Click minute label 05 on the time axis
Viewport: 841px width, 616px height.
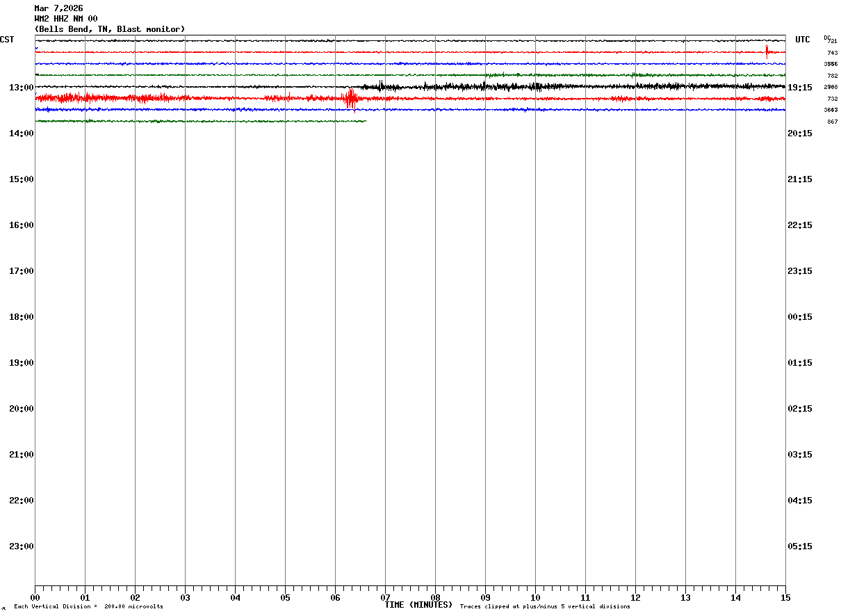tap(285, 598)
